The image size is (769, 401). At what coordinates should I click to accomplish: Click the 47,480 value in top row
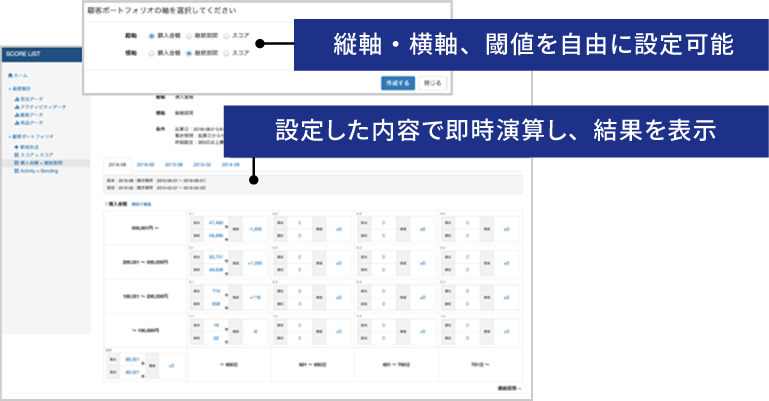pyautogui.click(x=216, y=225)
